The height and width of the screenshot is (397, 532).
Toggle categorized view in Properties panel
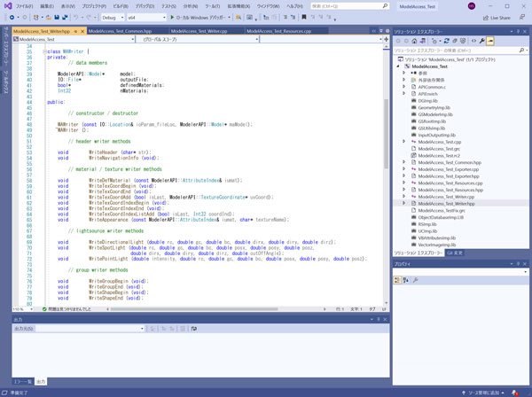coord(398,280)
